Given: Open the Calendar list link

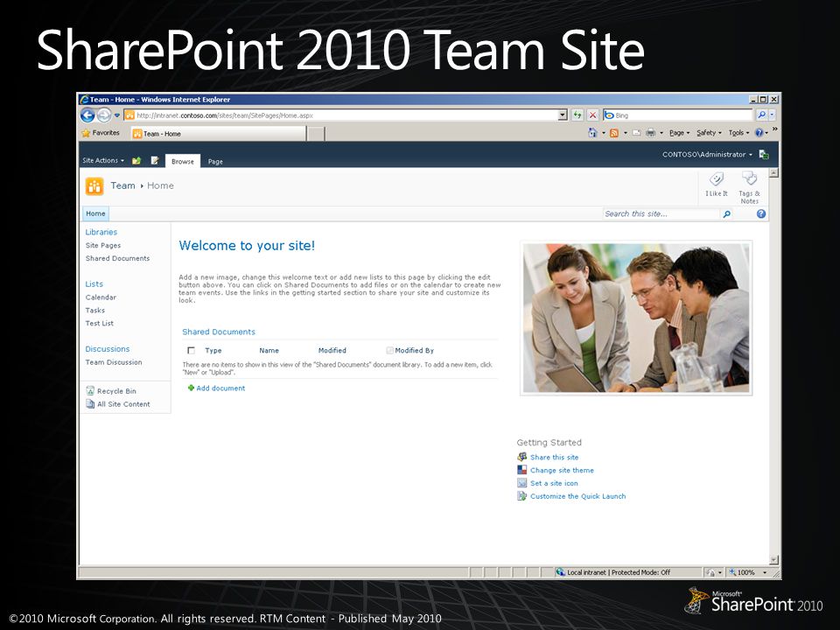Looking at the screenshot, I should 101,297.
